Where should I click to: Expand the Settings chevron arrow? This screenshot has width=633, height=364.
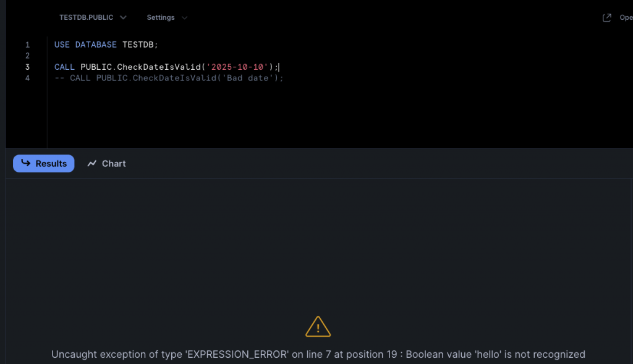(x=184, y=17)
